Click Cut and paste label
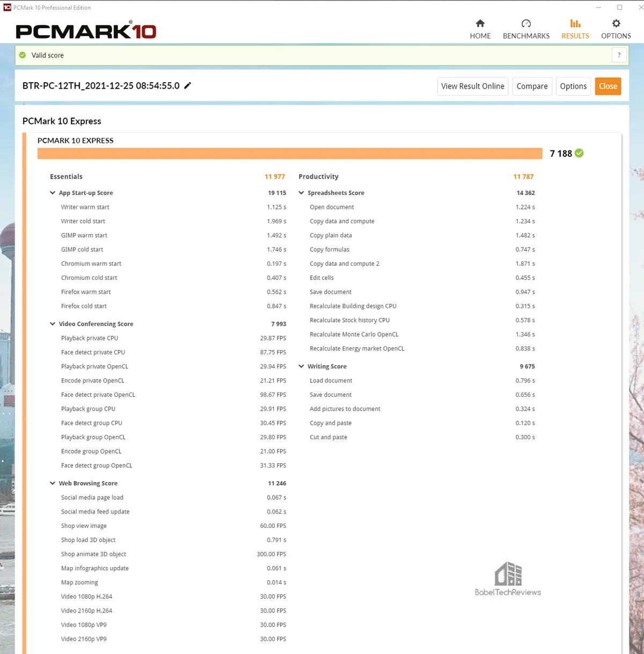Viewport: 644px width, 654px height. pyautogui.click(x=328, y=437)
